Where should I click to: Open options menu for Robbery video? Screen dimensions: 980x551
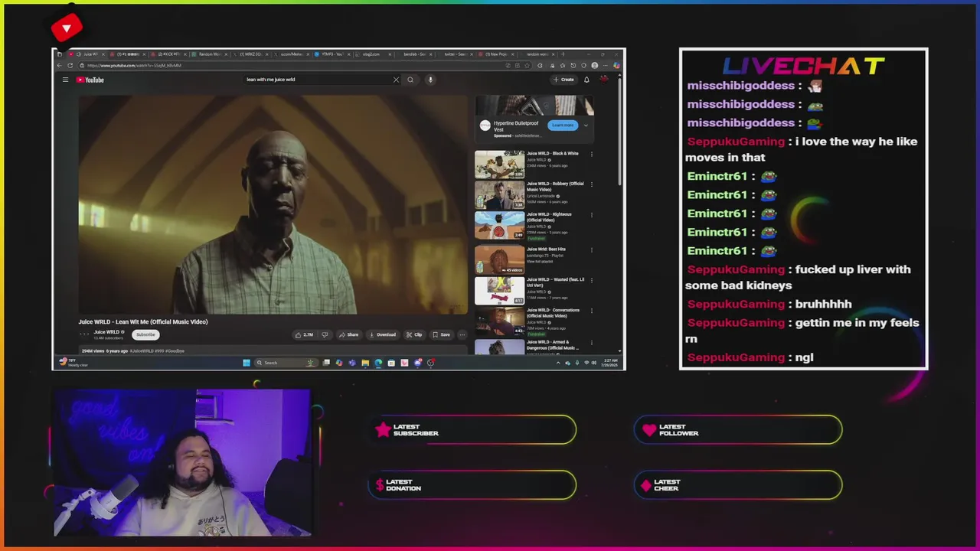591,184
